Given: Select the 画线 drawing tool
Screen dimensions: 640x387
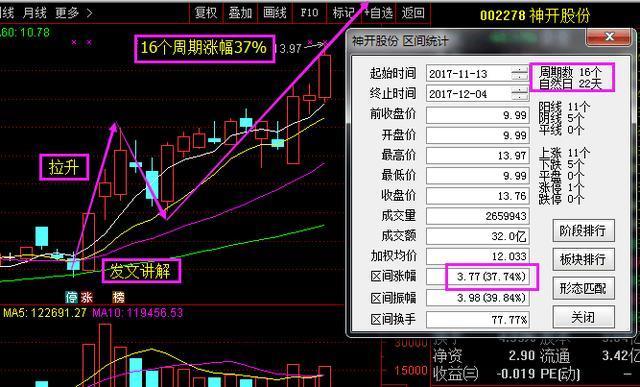Looking at the screenshot, I should [x=275, y=13].
